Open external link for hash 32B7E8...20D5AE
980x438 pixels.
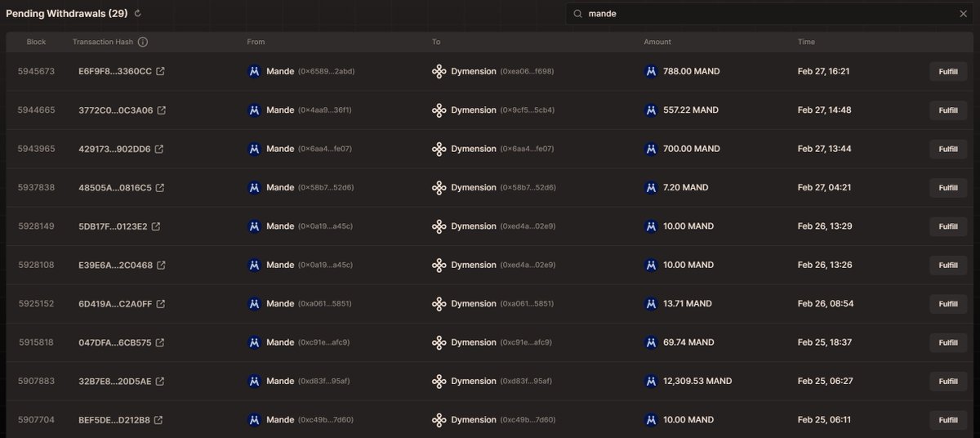(x=160, y=382)
